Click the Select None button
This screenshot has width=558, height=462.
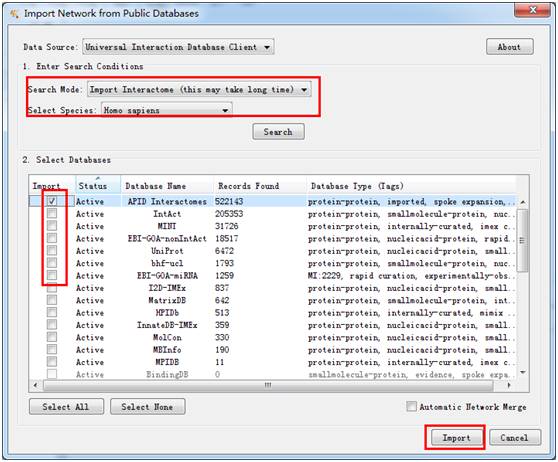coord(147,406)
